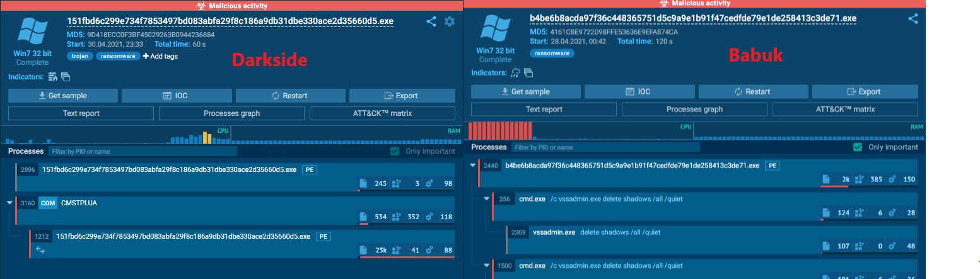980x279 pixels.
Task: Click Babuk sample filename title
Action: [694, 18]
